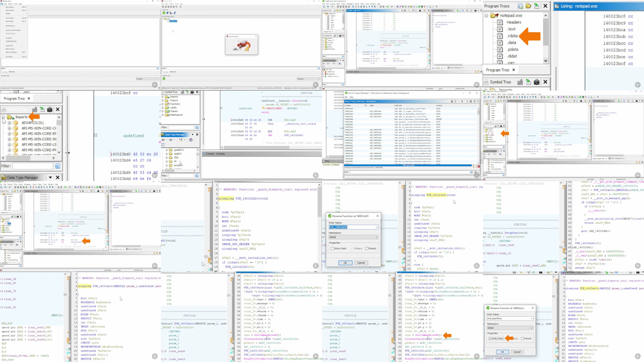Click the ADVAPI32.DLL package icon
Image resolution: width=644 pixels, height=362 pixels.
[15, 123]
